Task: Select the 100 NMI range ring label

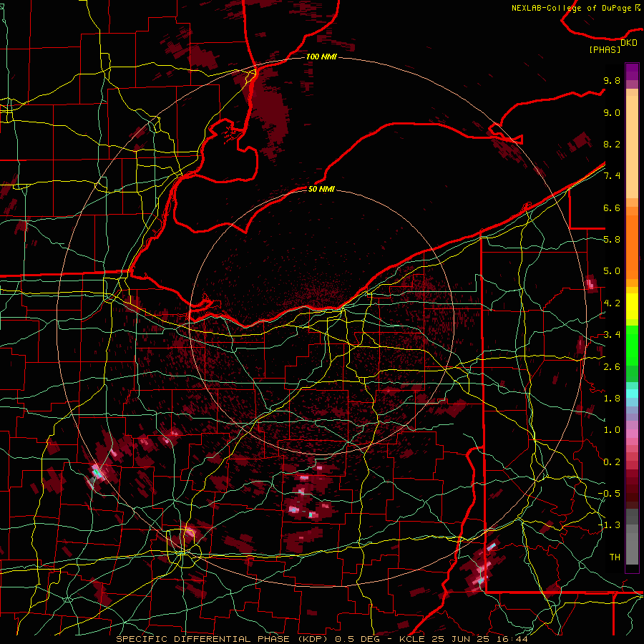Action: (x=321, y=57)
